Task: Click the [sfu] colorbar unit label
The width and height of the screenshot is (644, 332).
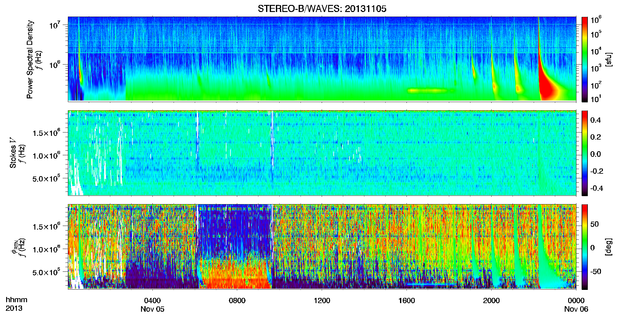Action: [608, 60]
